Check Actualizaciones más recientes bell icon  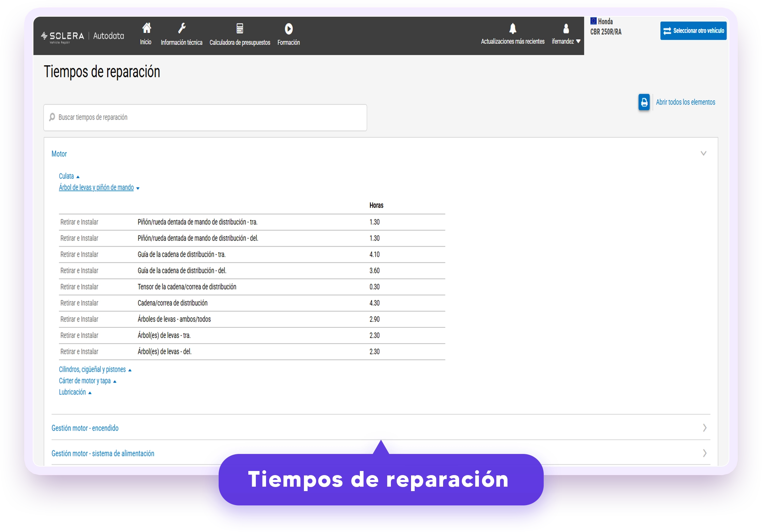click(x=512, y=29)
